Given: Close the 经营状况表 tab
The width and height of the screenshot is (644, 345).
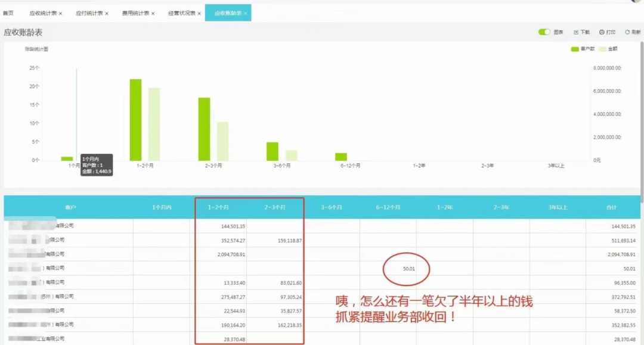Looking at the screenshot, I should click(x=199, y=14).
